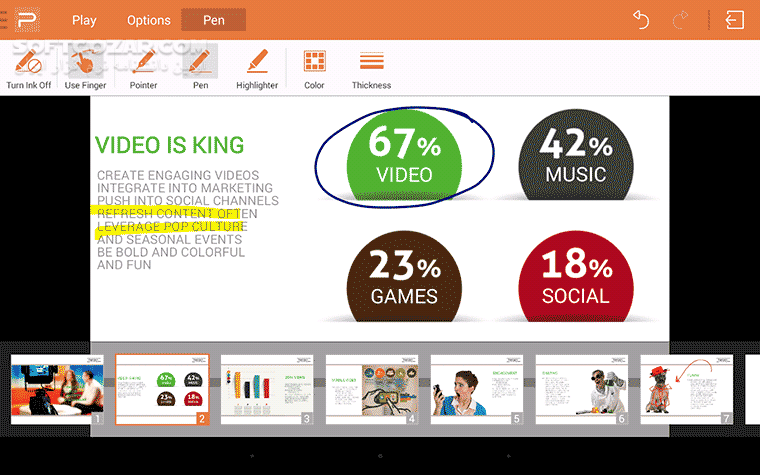Select slide 2 thumbnail with percent circles
The height and width of the screenshot is (475, 760).
pos(162,389)
